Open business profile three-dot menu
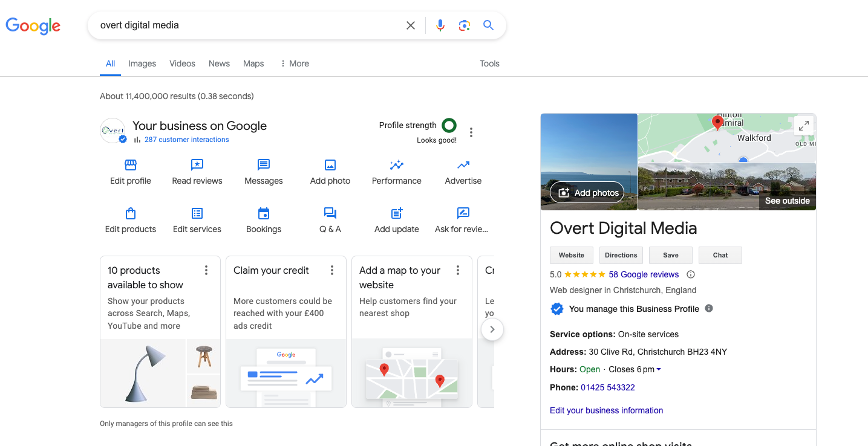 click(471, 132)
